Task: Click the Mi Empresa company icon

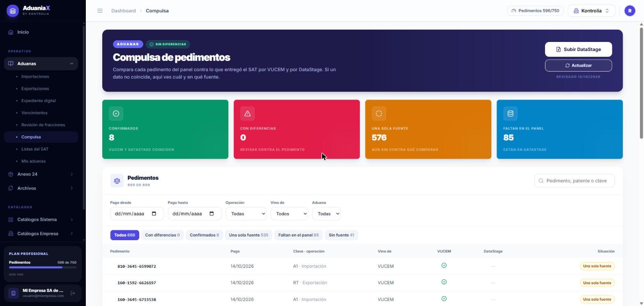Action: click(13, 293)
